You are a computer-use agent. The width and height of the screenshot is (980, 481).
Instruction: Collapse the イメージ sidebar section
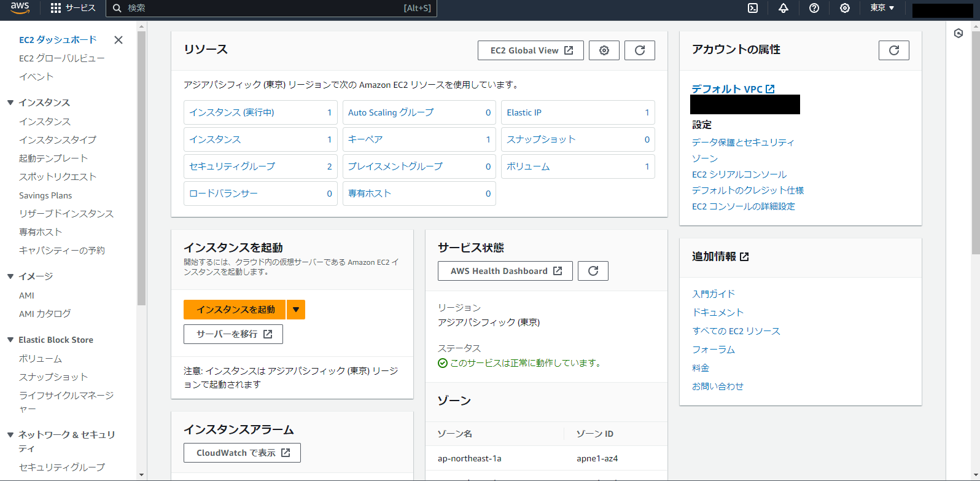10,276
